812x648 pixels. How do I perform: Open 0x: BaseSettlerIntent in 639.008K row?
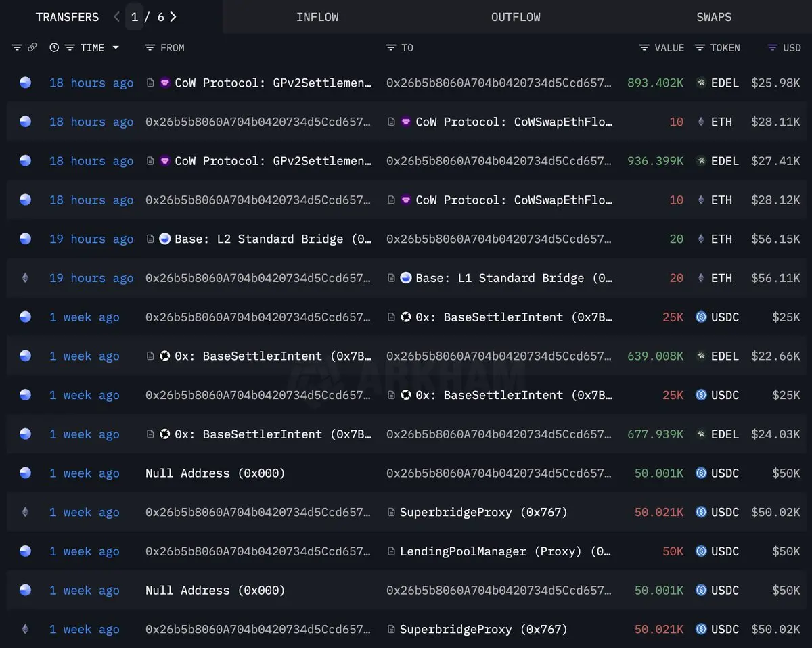273,356
